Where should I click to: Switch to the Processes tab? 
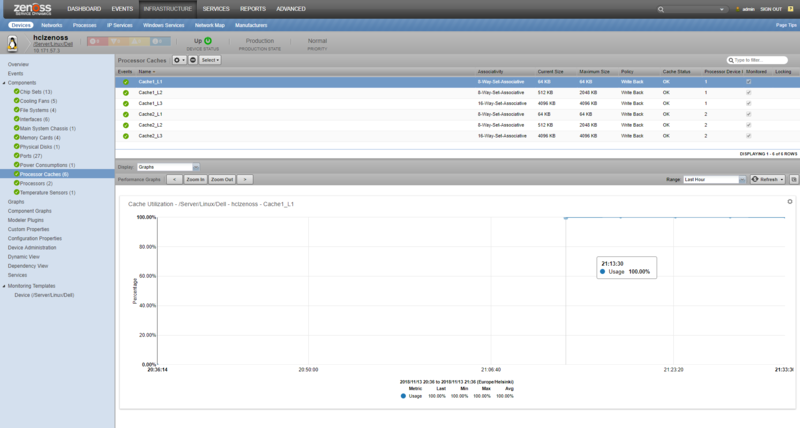point(85,25)
